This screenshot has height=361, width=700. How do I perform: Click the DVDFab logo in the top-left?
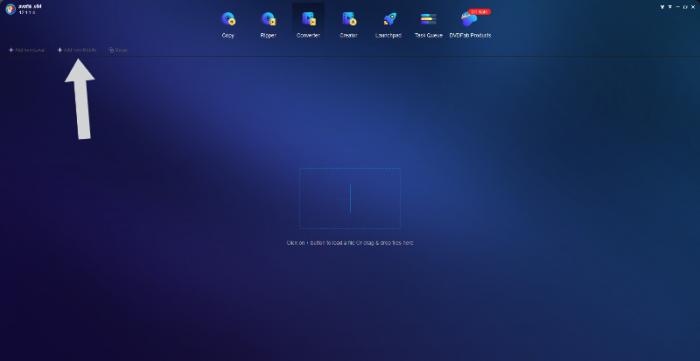point(11,9)
